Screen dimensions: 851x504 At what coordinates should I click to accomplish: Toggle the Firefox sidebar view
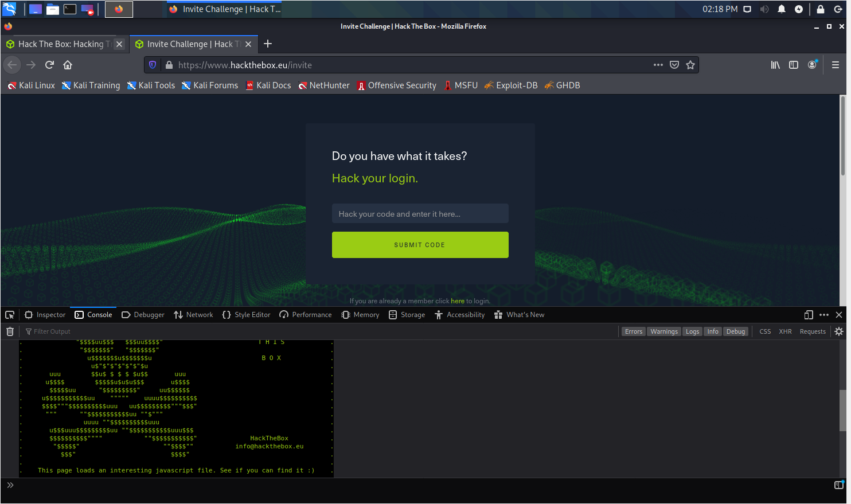(x=794, y=65)
